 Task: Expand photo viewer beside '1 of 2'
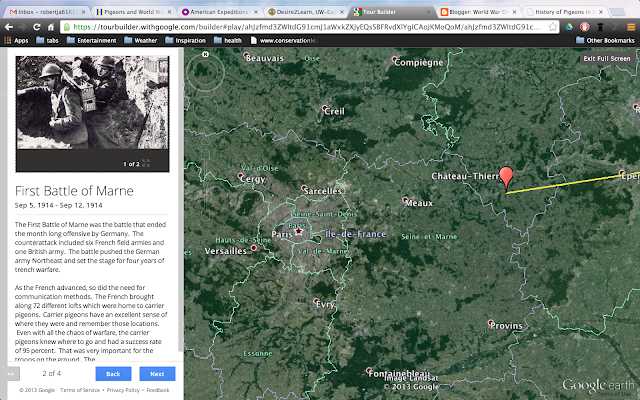click(x=146, y=163)
